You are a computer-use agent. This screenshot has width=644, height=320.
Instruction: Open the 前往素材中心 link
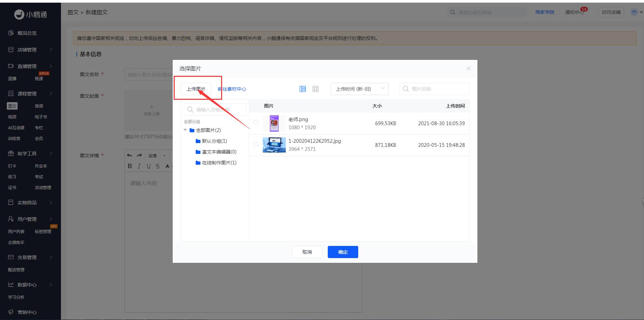[x=232, y=89]
